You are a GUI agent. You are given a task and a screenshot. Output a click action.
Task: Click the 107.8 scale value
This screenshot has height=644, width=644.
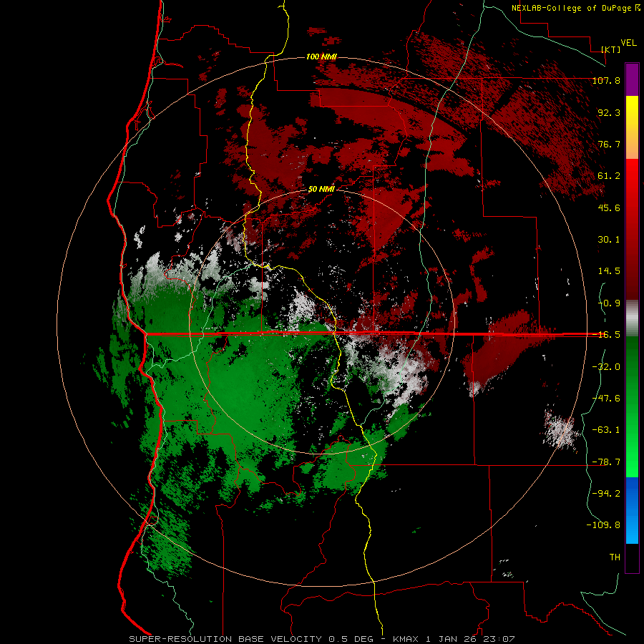pyautogui.click(x=606, y=80)
